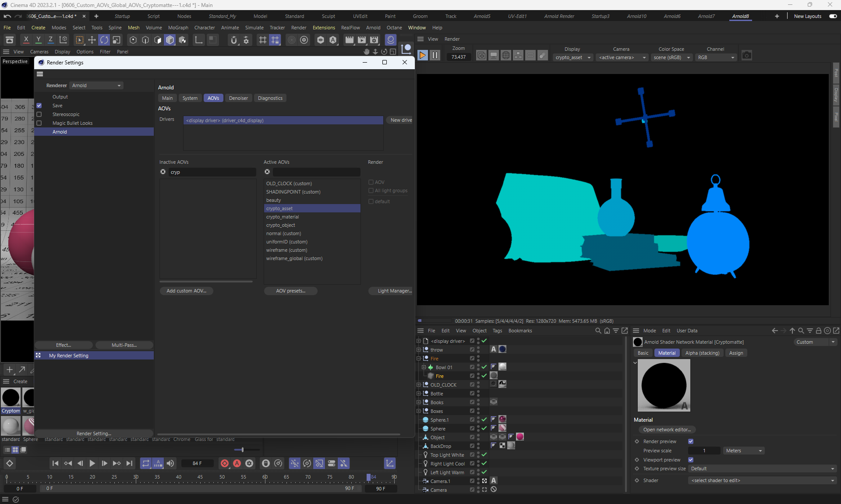This screenshot has width=841, height=504.
Task: Toggle the Render preview checkbox
Action: coord(691,441)
